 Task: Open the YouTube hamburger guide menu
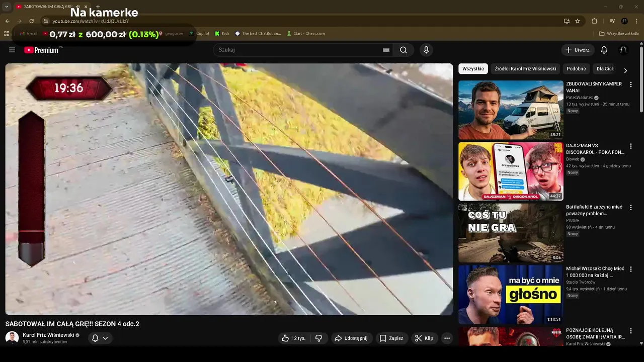(x=12, y=50)
